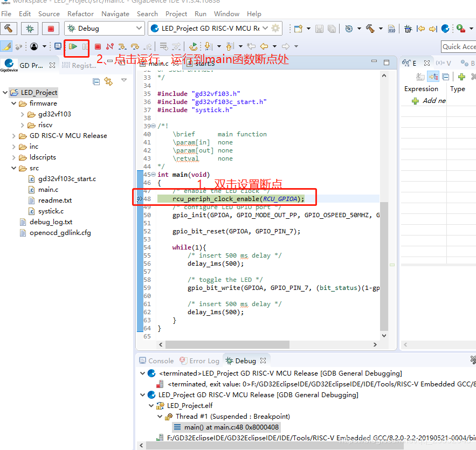Viewport: 476px width, 450px height.
Task: Switch to the Console tab
Action: click(157, 361)
